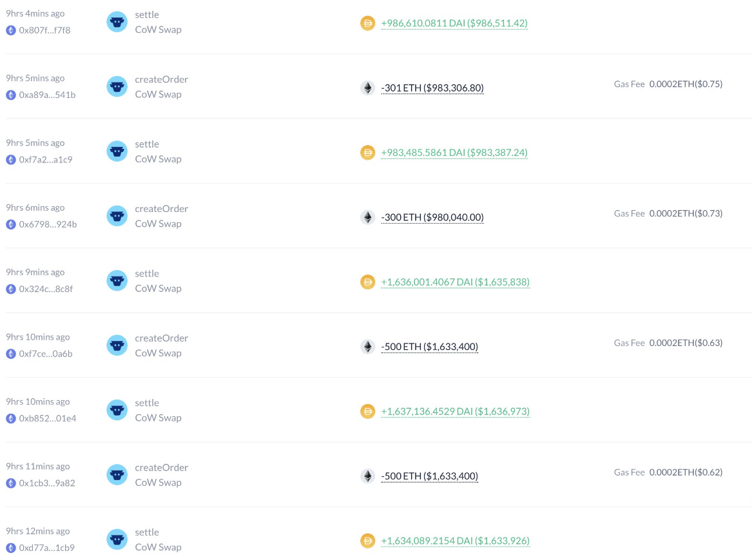Open +1,634,089.2154 DAI amount link
Image resolution: width=752 pixels, height=560 pixels.
point(455,541)
